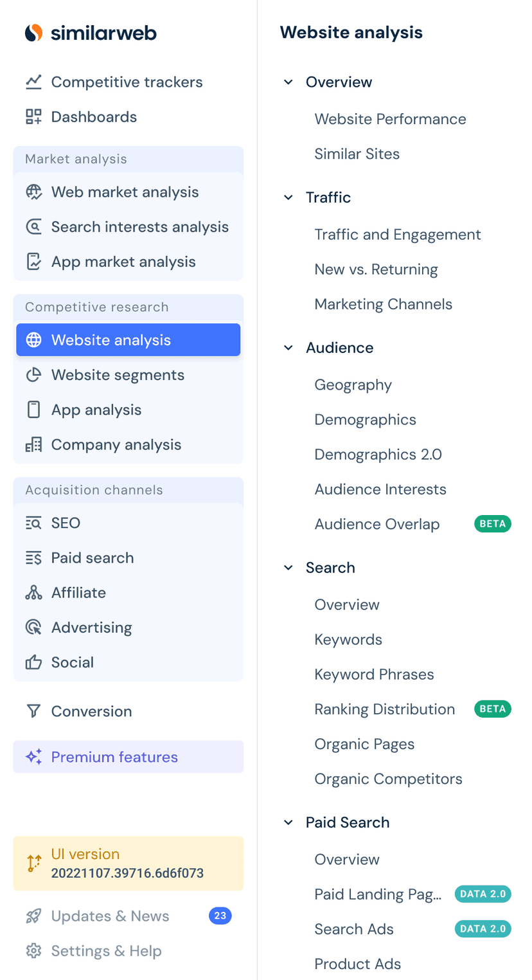Click the Settings & Help gear icon
The width and height of the screenshot is (532, 980).
(33, 950)
